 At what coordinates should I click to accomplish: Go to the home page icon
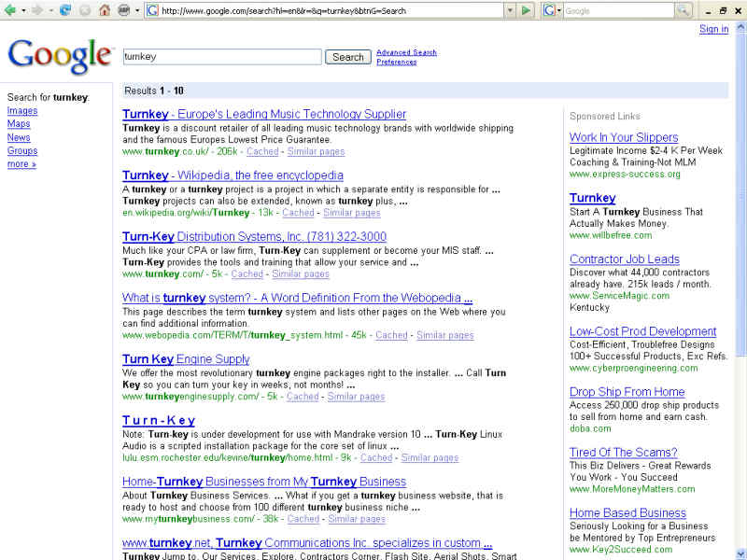coord(105,10)
